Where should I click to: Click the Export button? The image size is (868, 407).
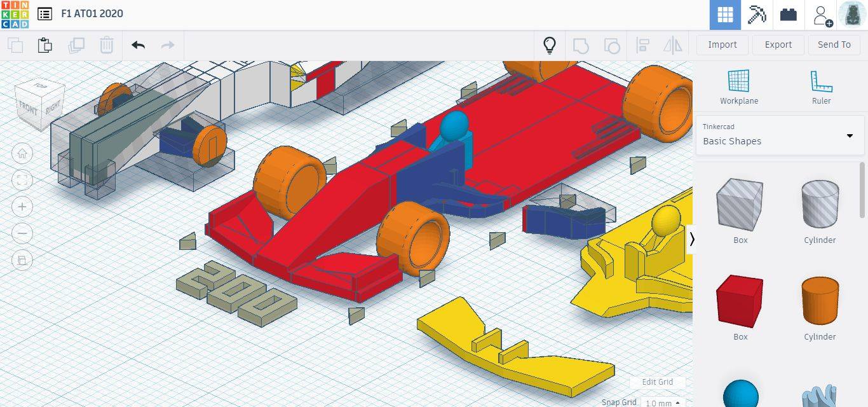tap(778, 45)
